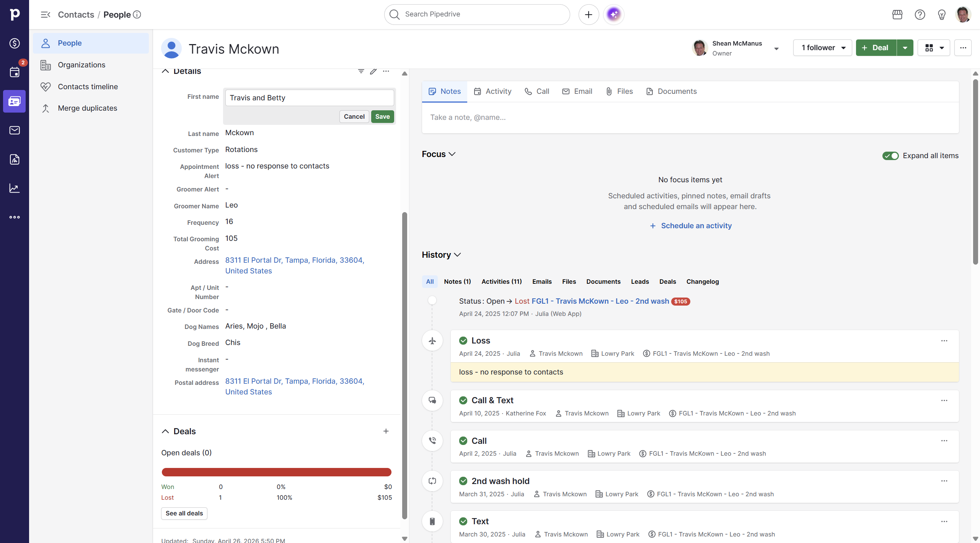Click the Schedule an activity link

pos(696,226)
